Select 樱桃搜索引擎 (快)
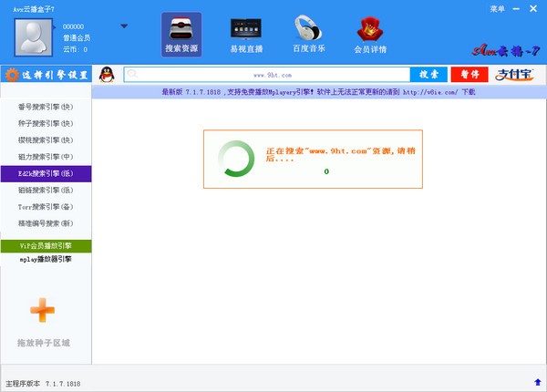547x392 pixels. pyautogui.click(x=46, y=140)
